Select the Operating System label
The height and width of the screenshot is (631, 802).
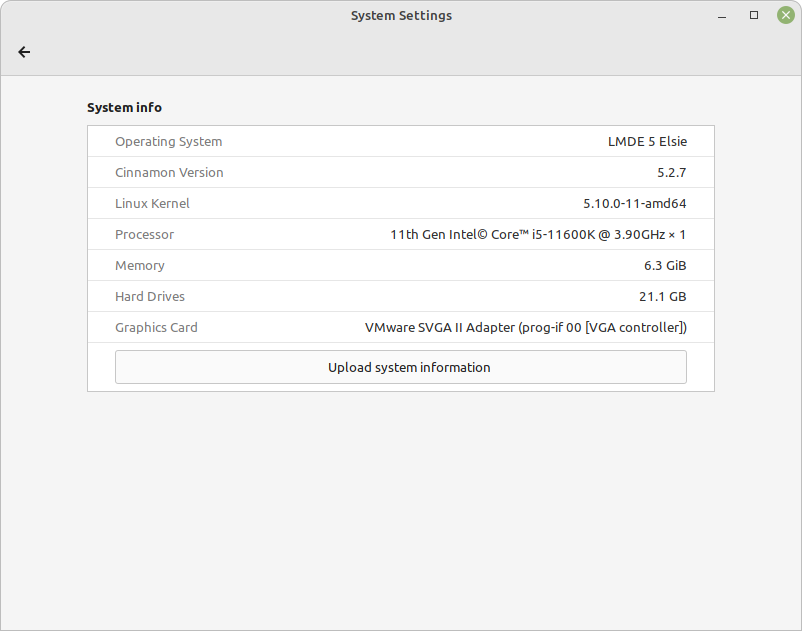pyautogui.click(x=168, y=142)
